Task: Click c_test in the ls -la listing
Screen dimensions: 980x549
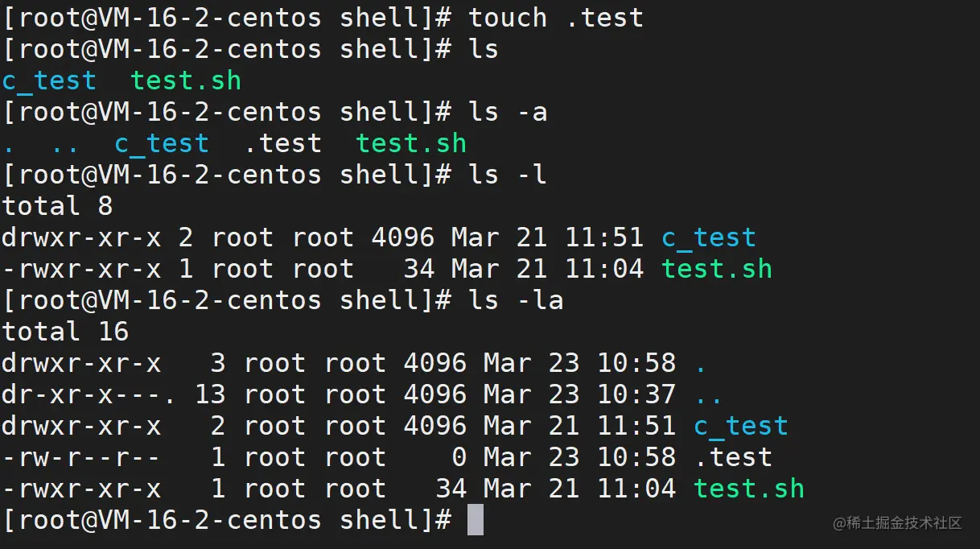Action: [x=741, y=426]
